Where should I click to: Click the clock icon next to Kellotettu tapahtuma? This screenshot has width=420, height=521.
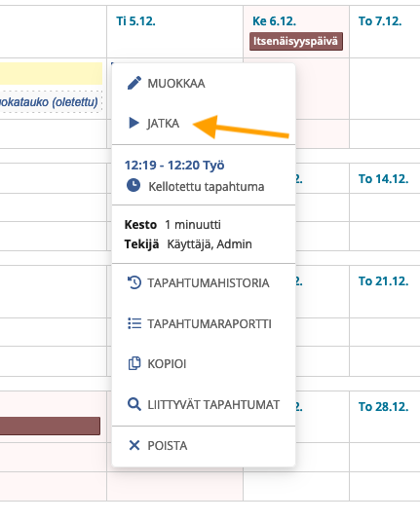tap(134, 185)
